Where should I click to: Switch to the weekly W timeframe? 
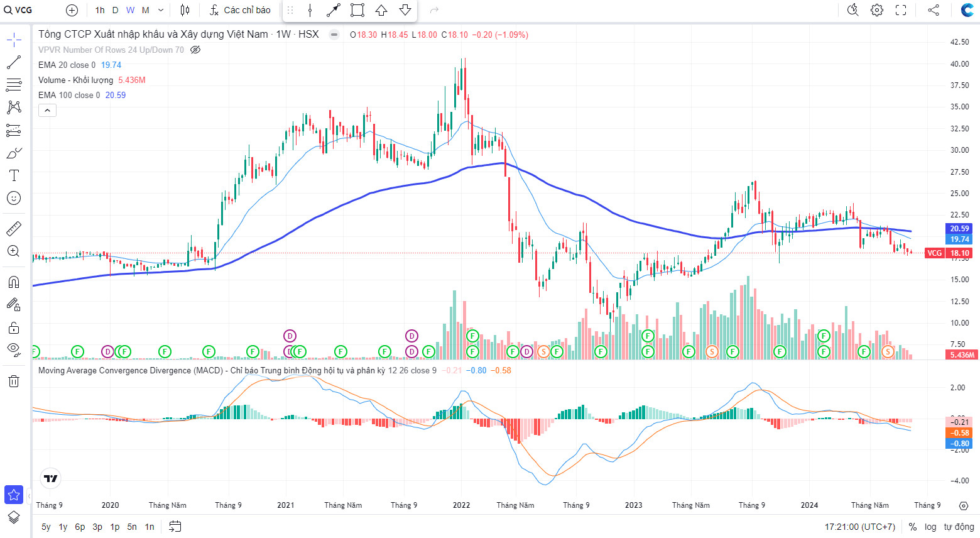(x=130, y=10)
